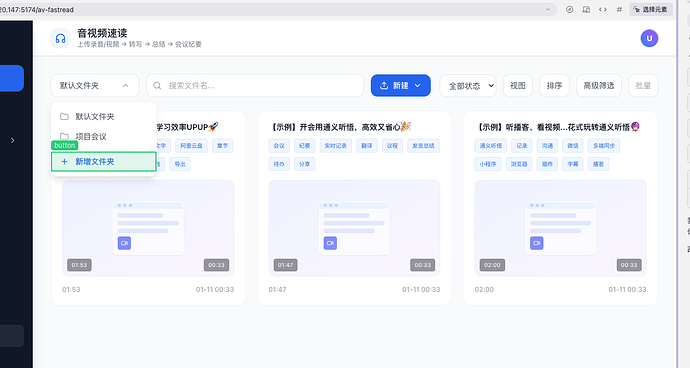The height and width of the screenshot is (368, 690).
Task: Click the 多端同步 tag
Action: tap(604, 146)
